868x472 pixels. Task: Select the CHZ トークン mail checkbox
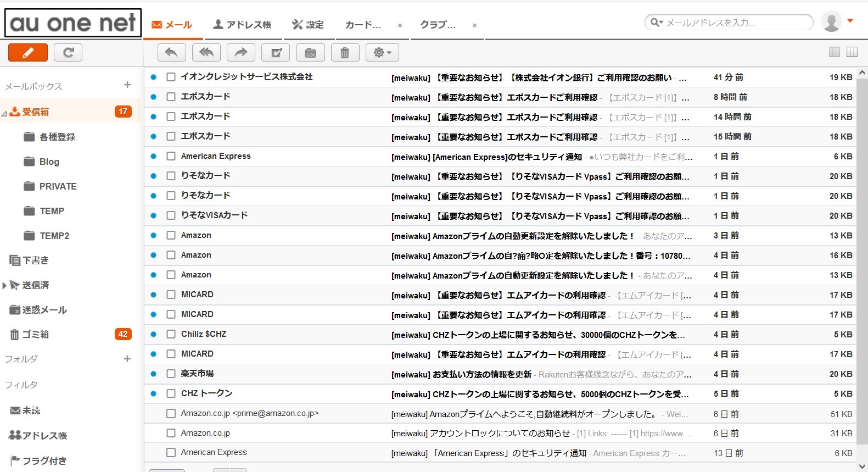tap(171, 393)
